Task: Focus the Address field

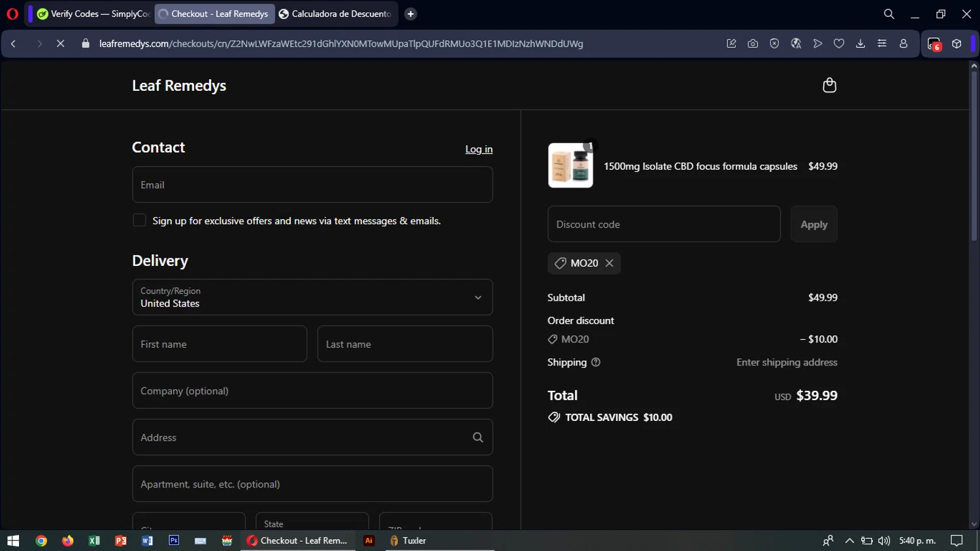Action: pyautogui.click(x=312, y=437)
